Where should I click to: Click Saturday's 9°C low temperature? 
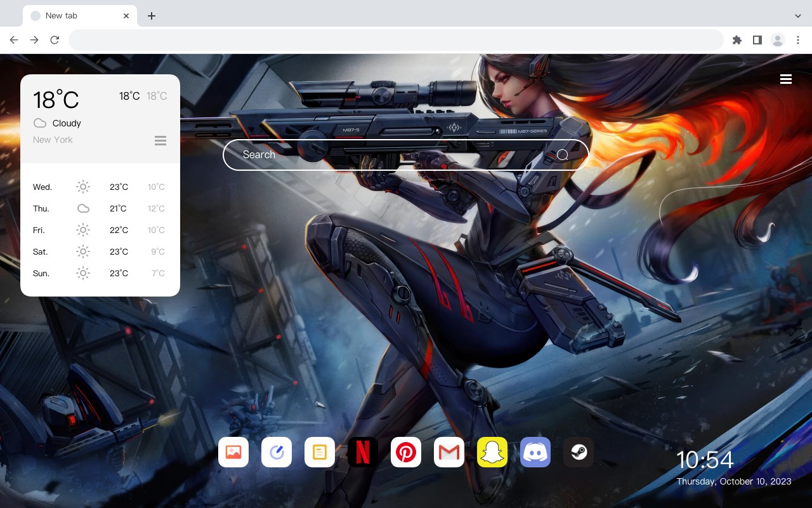(158, 252)
